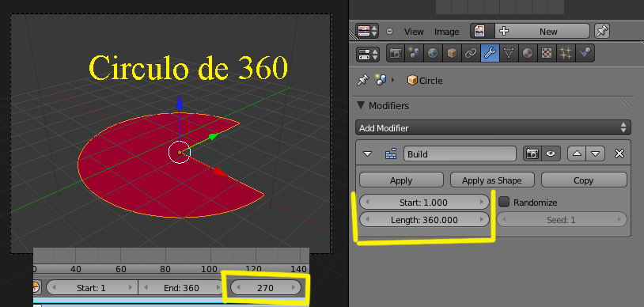
Task: Decrease timeline End with left arrow
Action: [146, 287]
